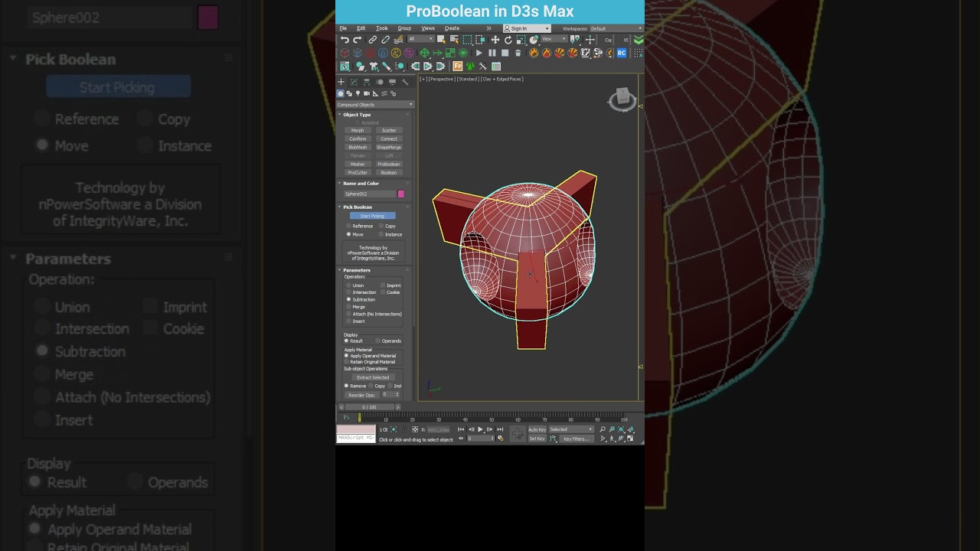The height and width of the screenshot is (551, 980).
Task: Open the Selected key filter dropdown
Action: tap(571, 429)
